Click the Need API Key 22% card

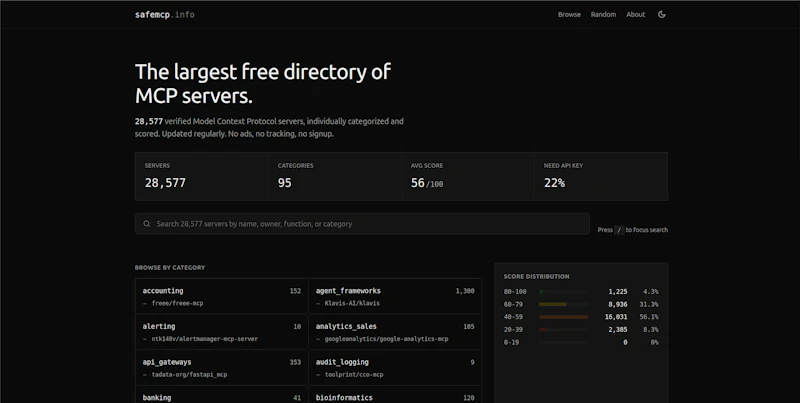point(601,177)
